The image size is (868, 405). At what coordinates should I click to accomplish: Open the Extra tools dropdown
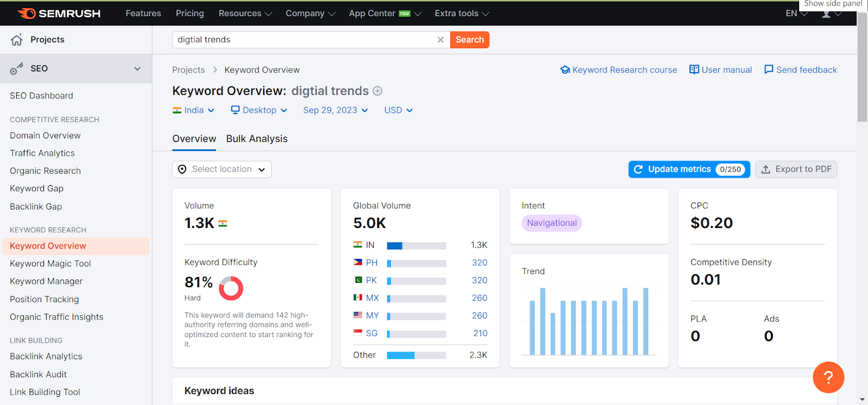point(462,14)
